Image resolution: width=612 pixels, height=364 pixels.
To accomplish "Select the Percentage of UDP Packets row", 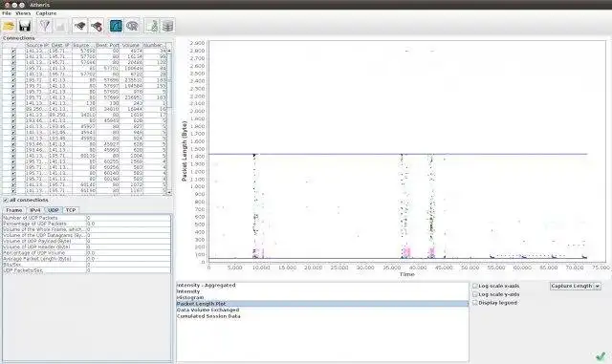I will pos(87,224).
